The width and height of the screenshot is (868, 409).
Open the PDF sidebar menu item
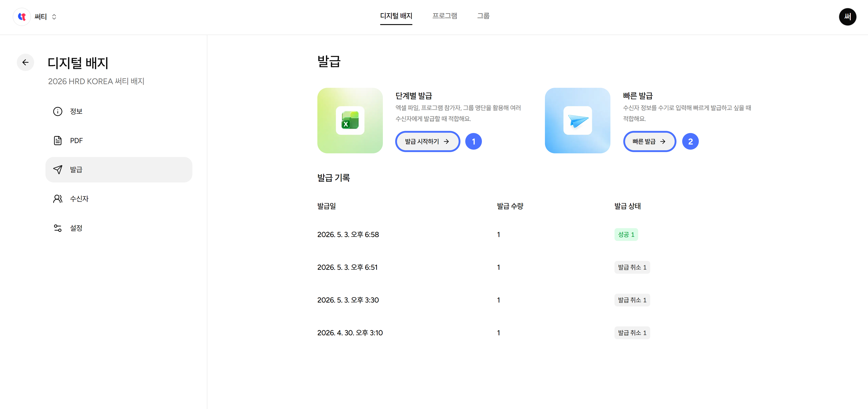tap(119, 141)
